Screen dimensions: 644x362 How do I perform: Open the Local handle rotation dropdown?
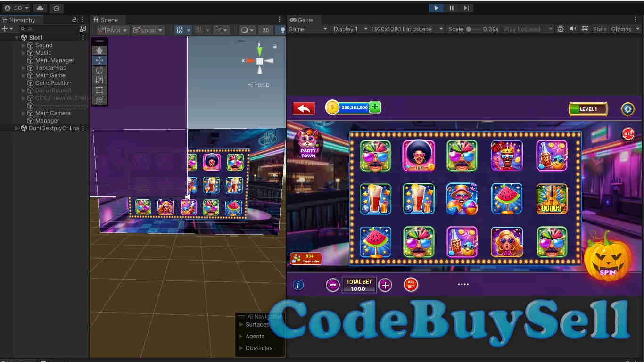[148, 30]
